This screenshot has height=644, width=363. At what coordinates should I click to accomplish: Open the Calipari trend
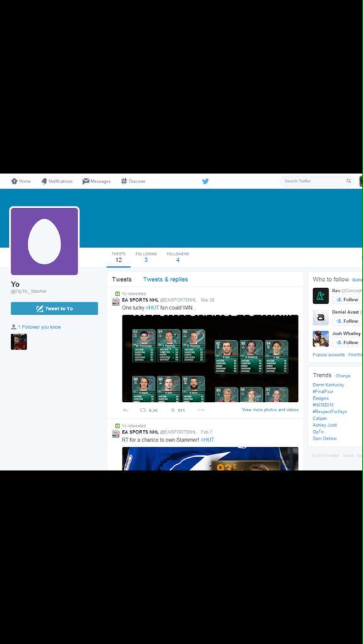coord(320,418)
